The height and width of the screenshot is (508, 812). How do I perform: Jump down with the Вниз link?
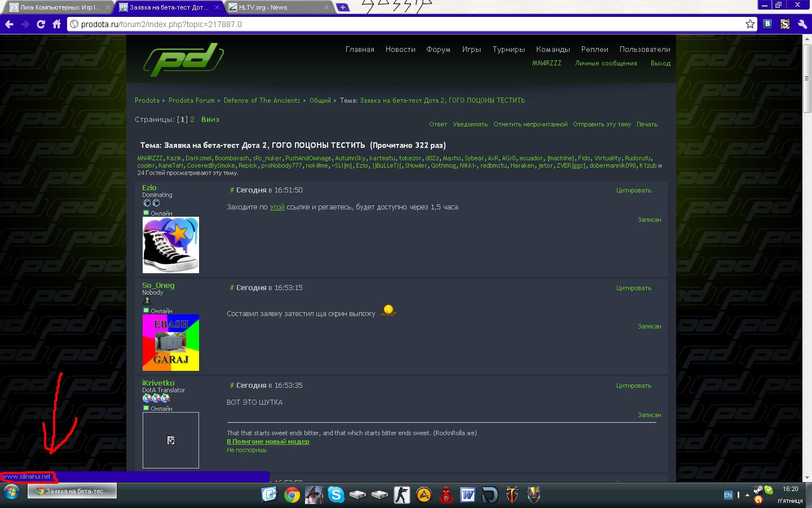[210, 120]
